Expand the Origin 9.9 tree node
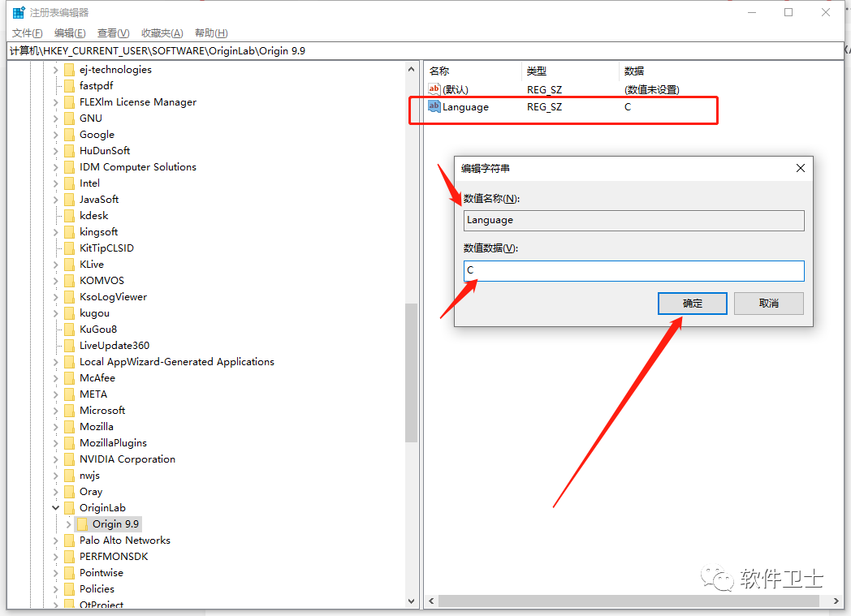Viewport: 851px width, 616px height. 68,524
